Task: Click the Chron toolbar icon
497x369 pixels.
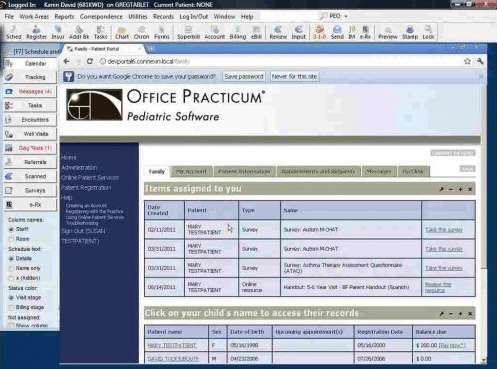Action: click(x=141, y=32)
